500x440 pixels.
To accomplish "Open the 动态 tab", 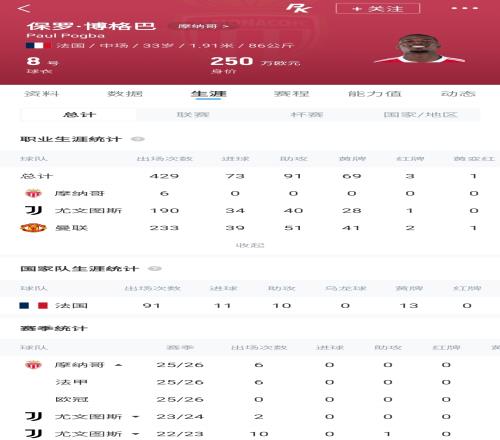I will pos(458,94).
